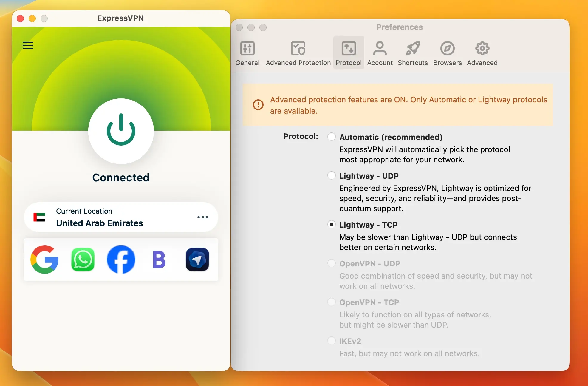Select the Lightway - UDP protocol
The width and height of the screenshot is (588, 386).
pos(331,176)
